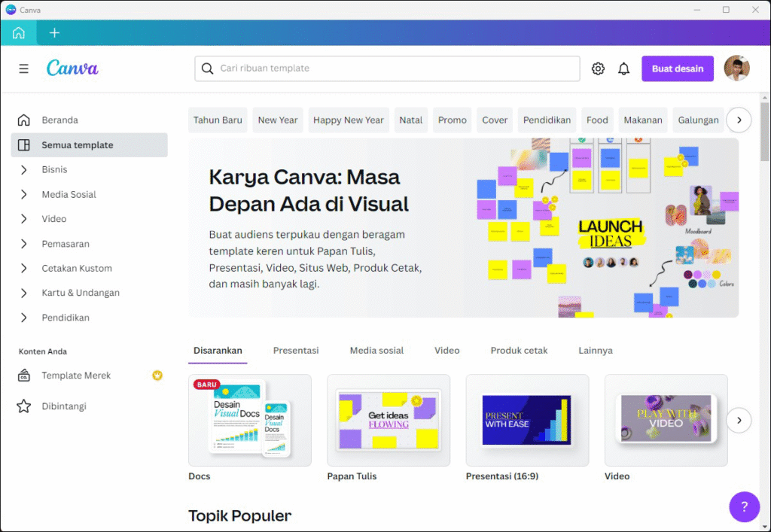
Task: Select the Semua template grid icon
Action: click(25, 144)
